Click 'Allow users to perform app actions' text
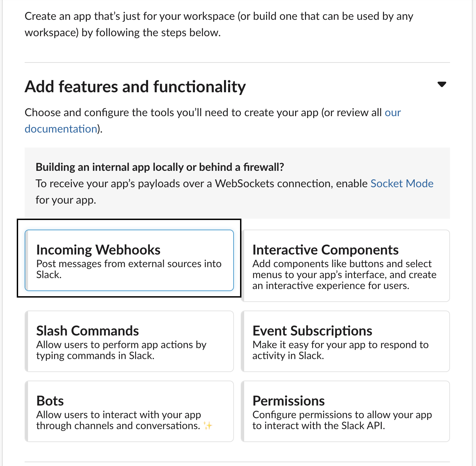476x466 pixels. tap(121, 350)
